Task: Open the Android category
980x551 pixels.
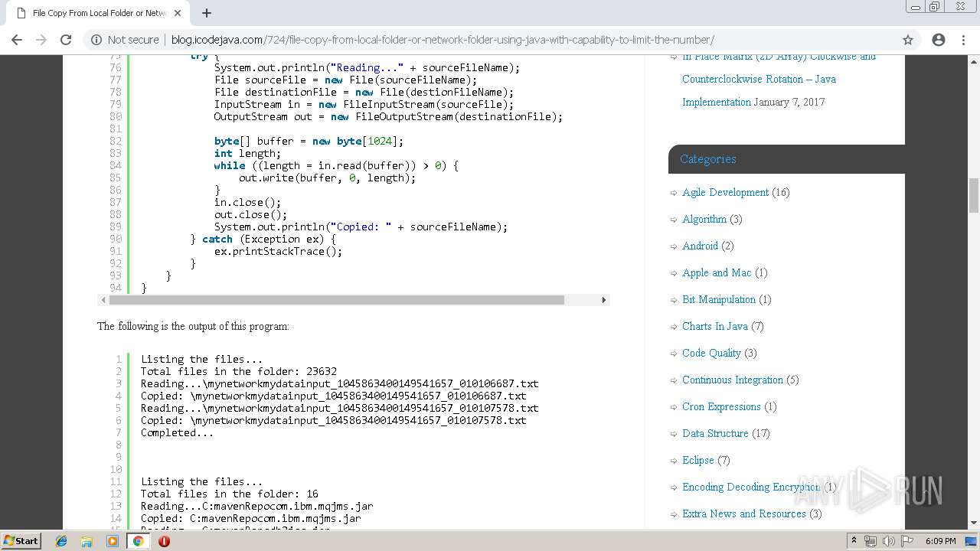Action: point(700,246)
